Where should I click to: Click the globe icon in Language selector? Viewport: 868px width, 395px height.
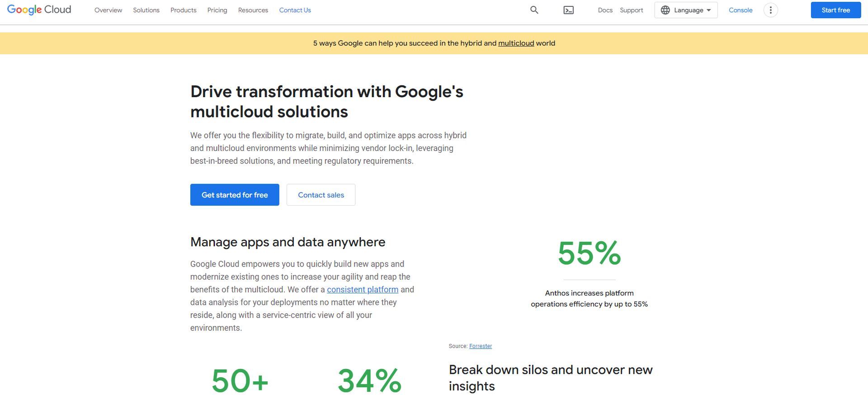[665, 10]
